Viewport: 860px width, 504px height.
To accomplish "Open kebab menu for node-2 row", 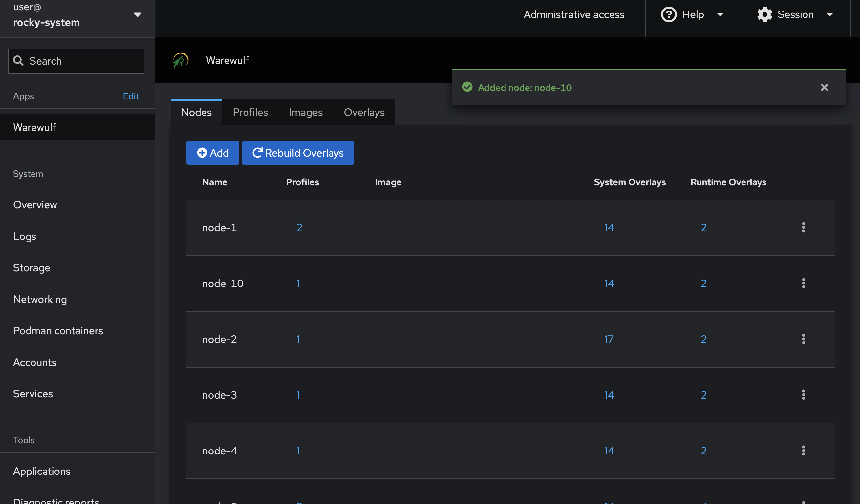I will click(803, 339).
